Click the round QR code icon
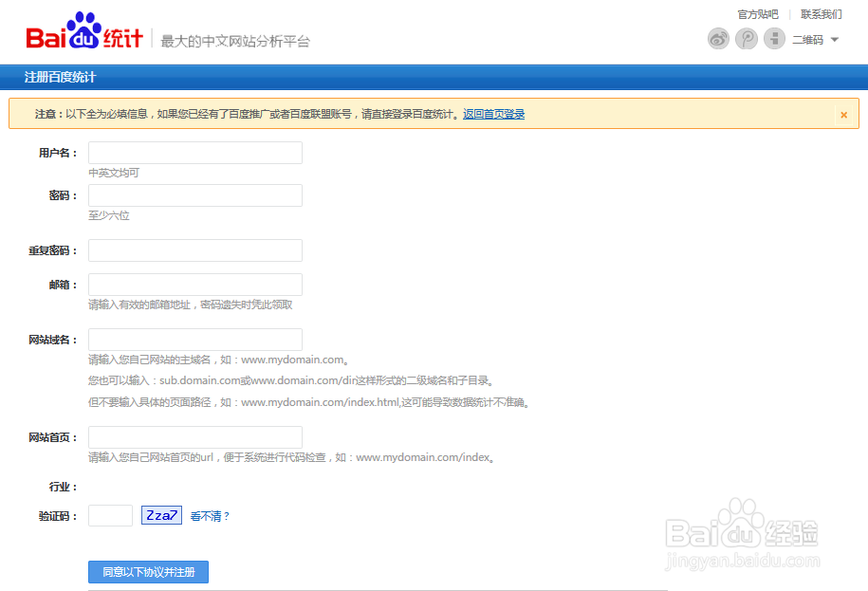The image size is (868, 591). point(774,39)
